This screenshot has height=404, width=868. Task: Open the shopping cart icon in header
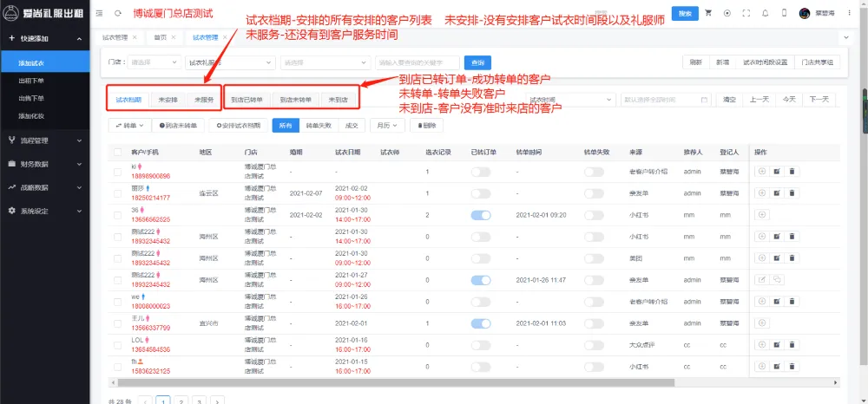(707, 13)
